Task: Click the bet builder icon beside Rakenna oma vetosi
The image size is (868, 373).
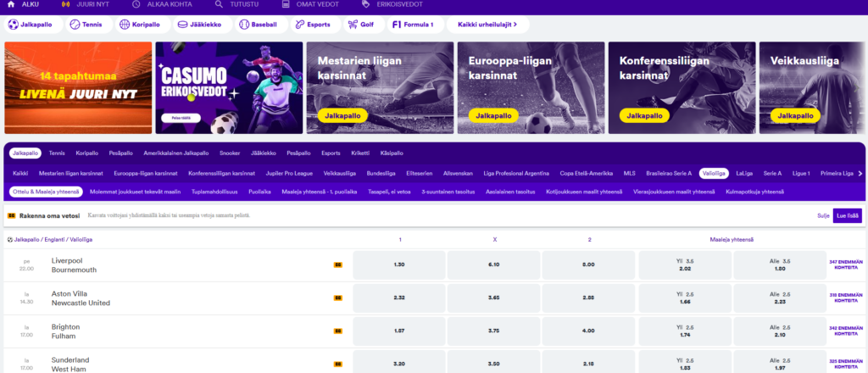Action: (12, 215)
